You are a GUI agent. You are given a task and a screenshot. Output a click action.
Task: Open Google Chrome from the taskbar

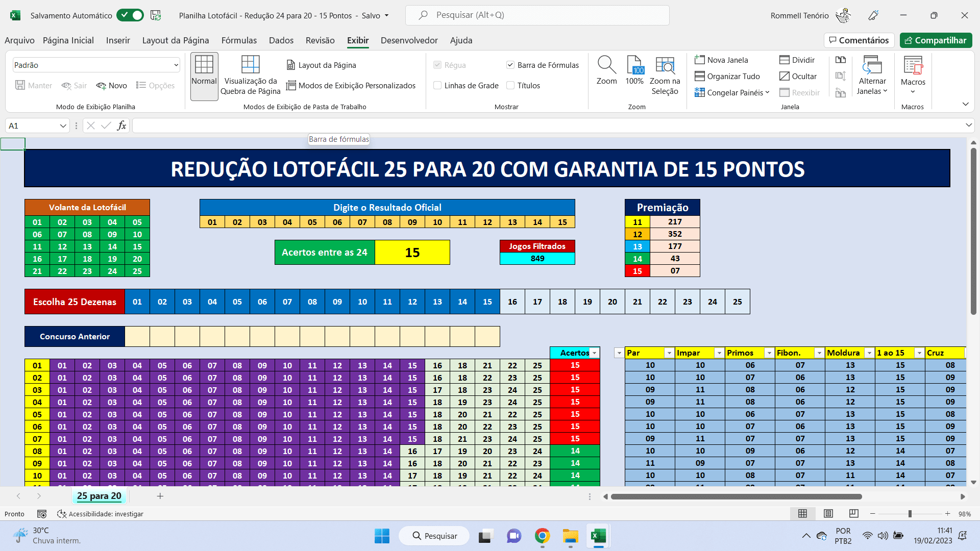point(542,536)
